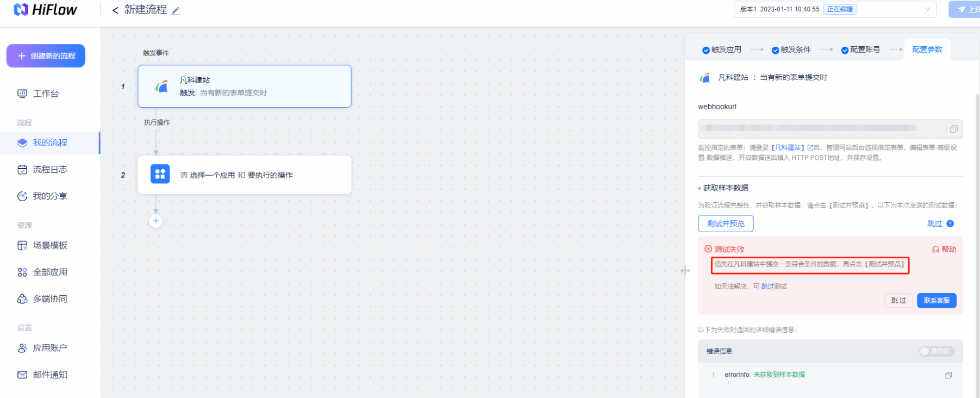Open 流程日志 in the sidebar

pos(50,169)
